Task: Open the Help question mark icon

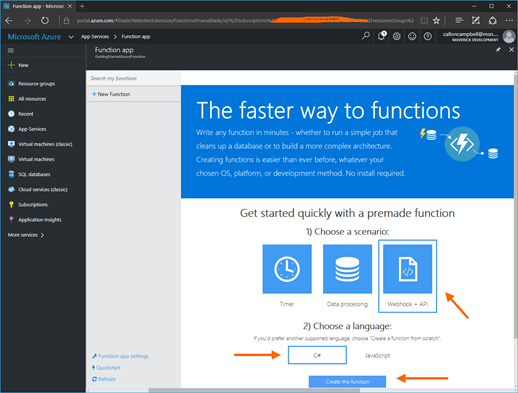Action: pyautogui.click(x=428, y=36)
